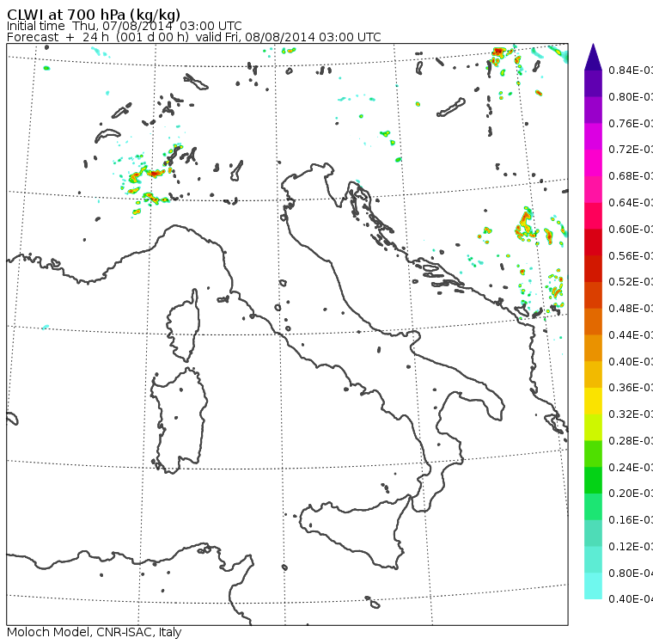Click the "0.80E-04" colorbar label
653x644 pixels.
click(631, 573)
